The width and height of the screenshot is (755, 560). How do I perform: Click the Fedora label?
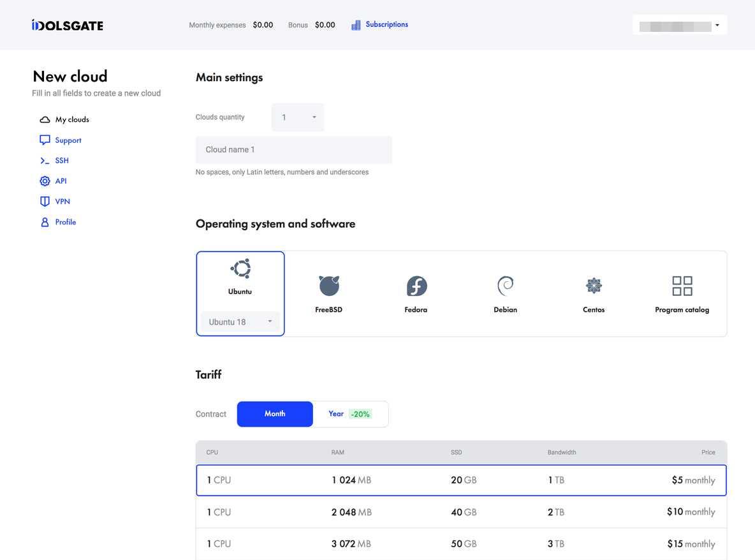point(416,309)
